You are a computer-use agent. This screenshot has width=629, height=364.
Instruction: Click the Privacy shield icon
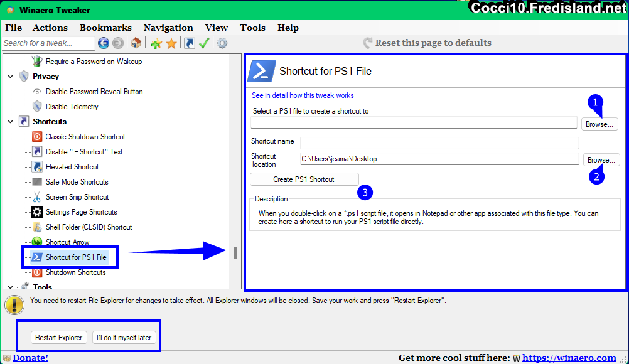[x=24, y=76]
